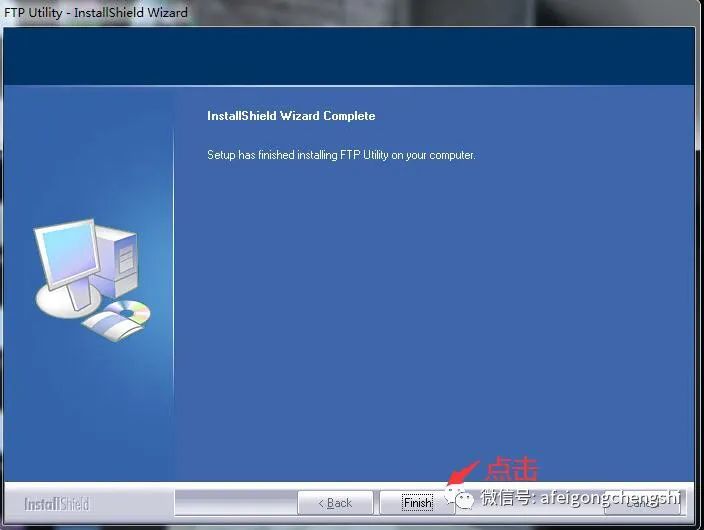
Task: Click the FTP Utility - InstallShield Wizard title bar
Action: [350, 13]
